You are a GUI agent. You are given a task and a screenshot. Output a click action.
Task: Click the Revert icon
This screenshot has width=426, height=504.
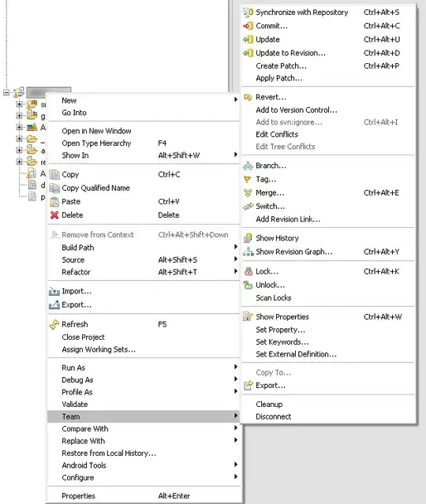tap(248, 97)
